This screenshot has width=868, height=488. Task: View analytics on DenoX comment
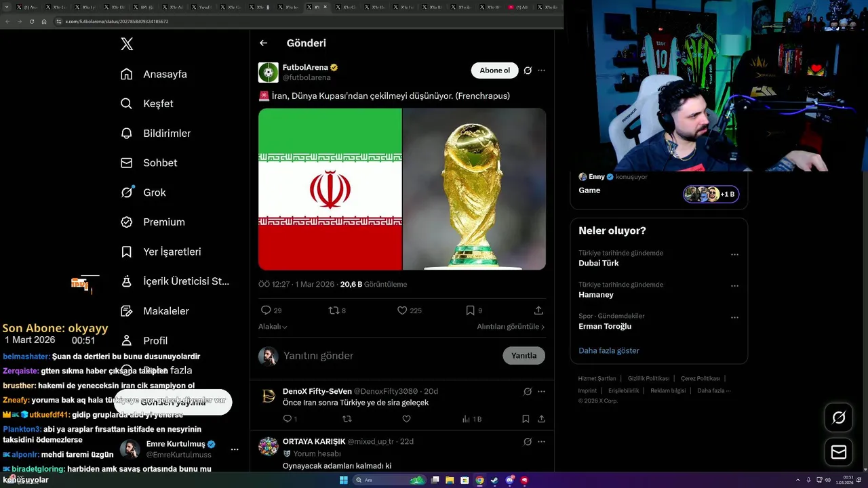click(x=471, y=419)
